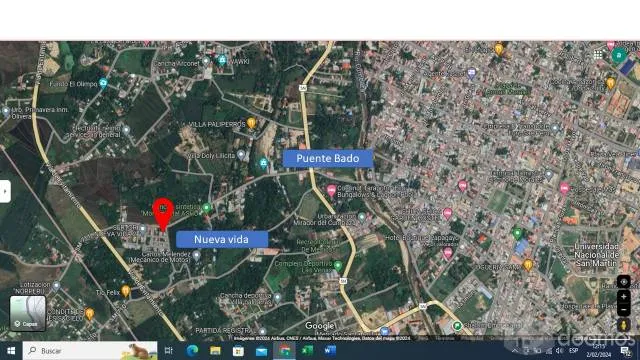Open the Mail app from taskbar
This screenshot has height=360, width=640.
(261, 351)
